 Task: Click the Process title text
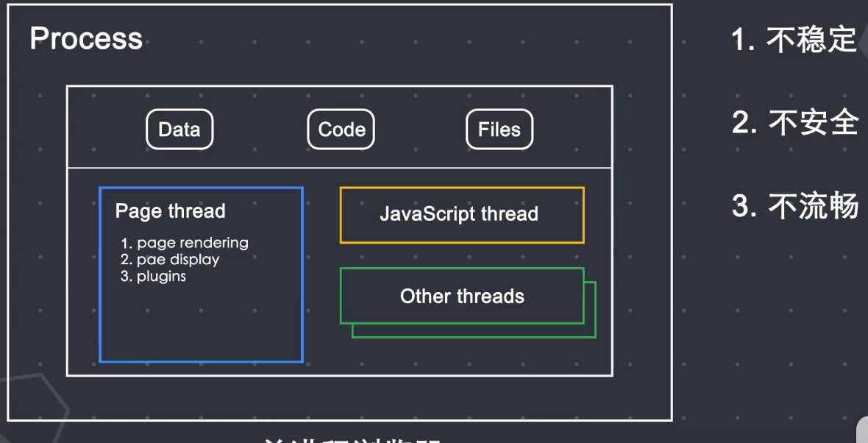pyautogui.click(x=86, y=38)
